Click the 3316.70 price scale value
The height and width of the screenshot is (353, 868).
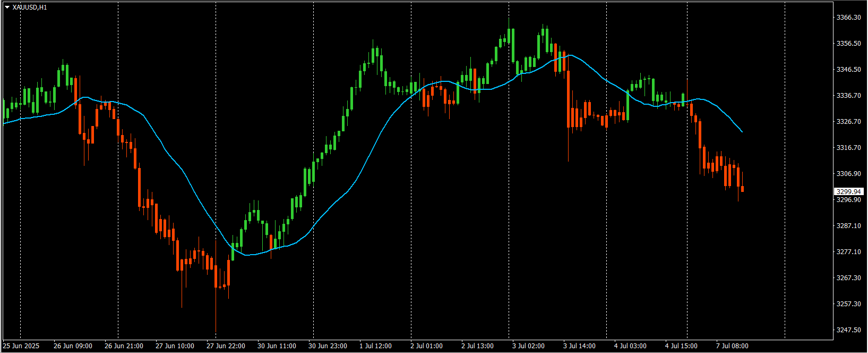pos(848,148)
